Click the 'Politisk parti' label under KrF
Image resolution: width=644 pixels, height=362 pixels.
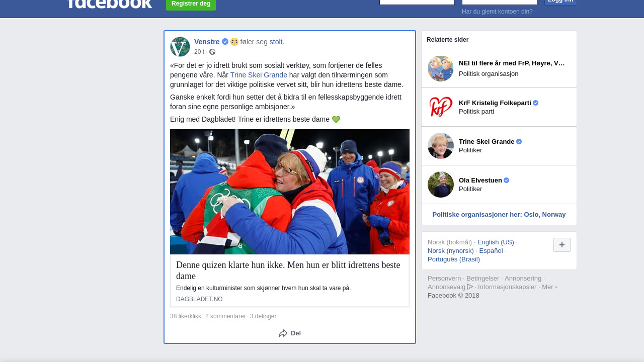476,112
